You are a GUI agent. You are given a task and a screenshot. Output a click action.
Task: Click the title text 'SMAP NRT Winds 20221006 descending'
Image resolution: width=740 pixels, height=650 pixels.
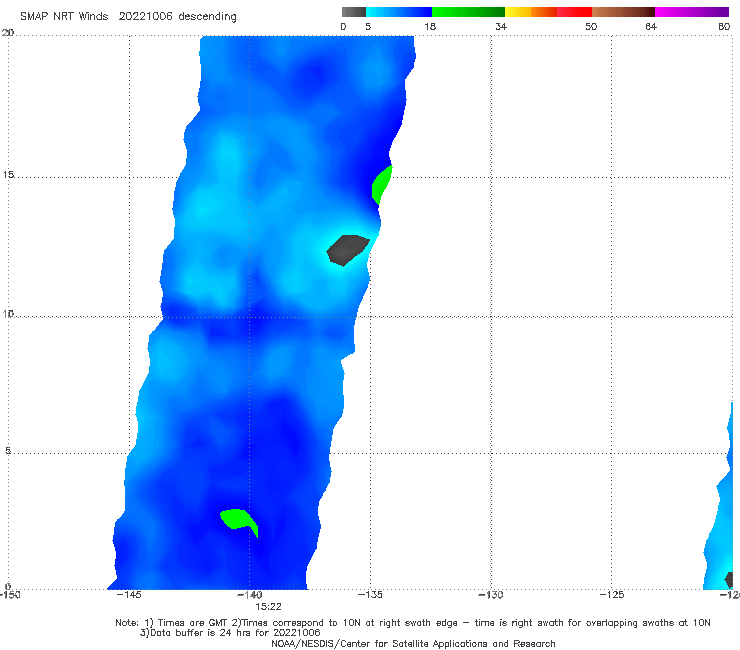pyautogui.click(x=128, y=17)
